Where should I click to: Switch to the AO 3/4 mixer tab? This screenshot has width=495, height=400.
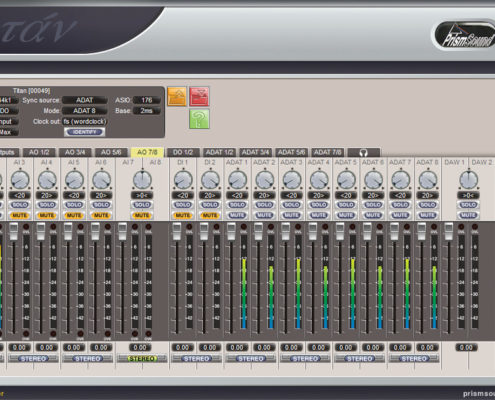75,152
